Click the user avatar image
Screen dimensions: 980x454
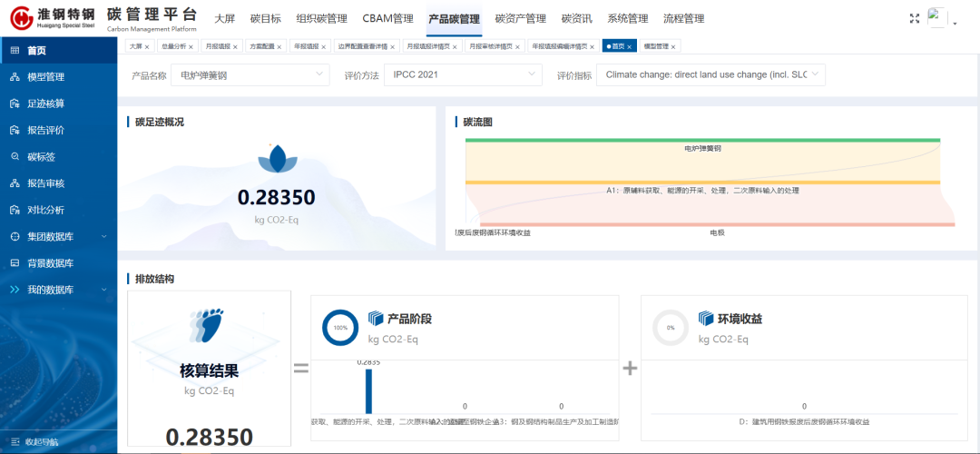click(936, 18)
